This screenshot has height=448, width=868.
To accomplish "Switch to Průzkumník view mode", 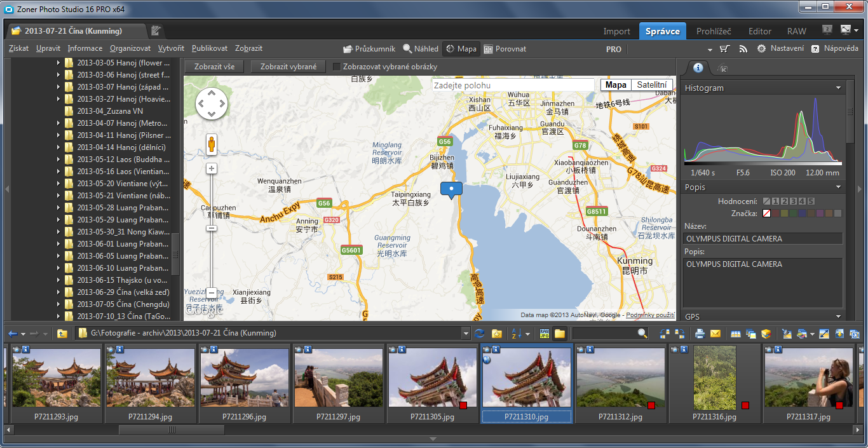I will (369, 48).
